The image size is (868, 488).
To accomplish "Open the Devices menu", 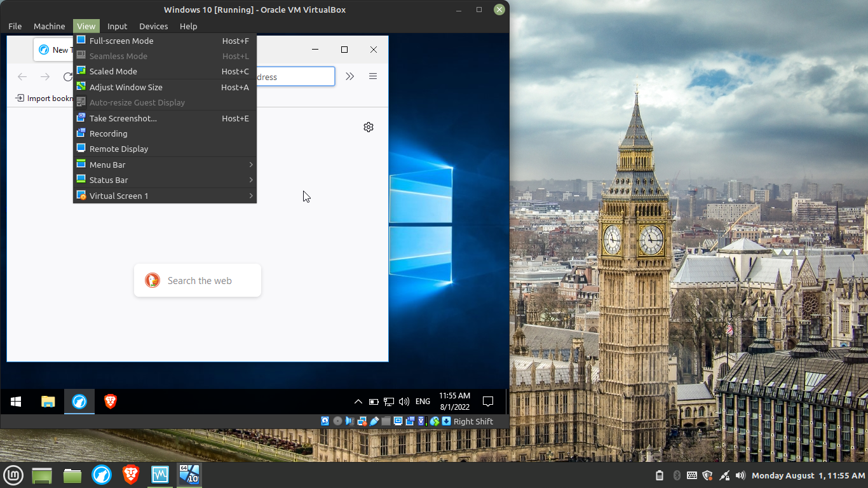I will pos(153,26).
